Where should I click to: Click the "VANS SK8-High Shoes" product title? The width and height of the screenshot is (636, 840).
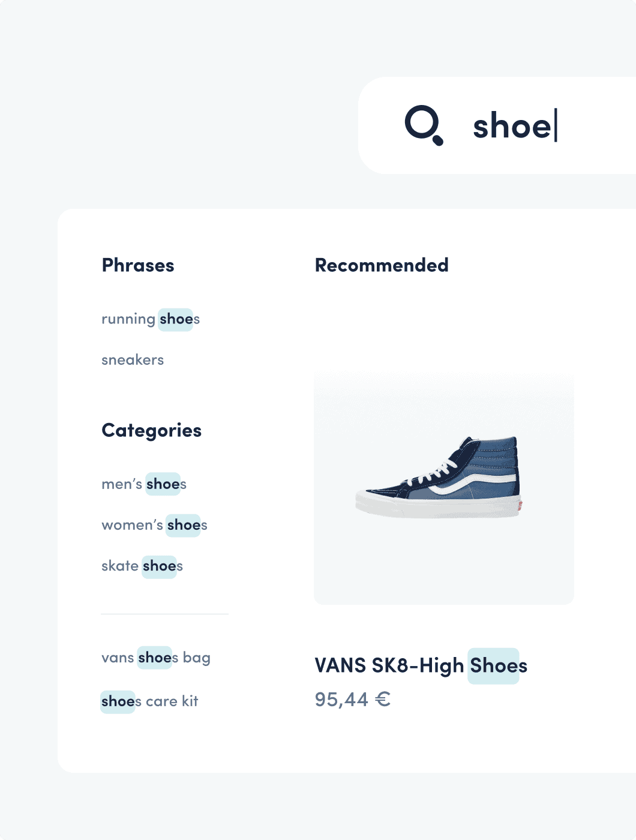point(421,665)
